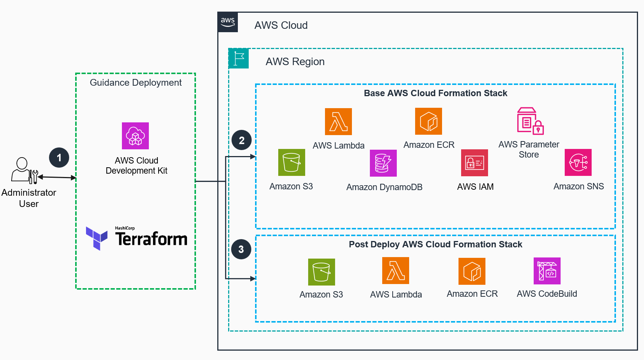644x360 pixels.
Task: Select the 'AWS Cloud Development Kit' label
Action: click(x=137, y=165)
